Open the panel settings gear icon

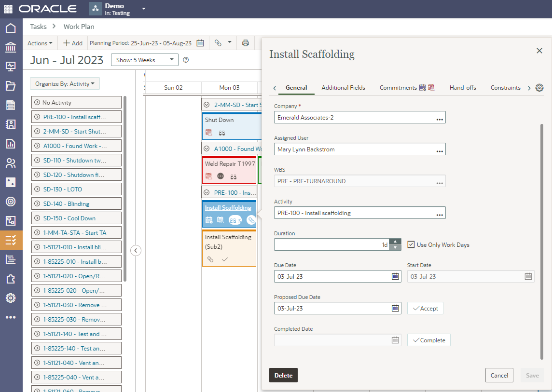point(539,88)
